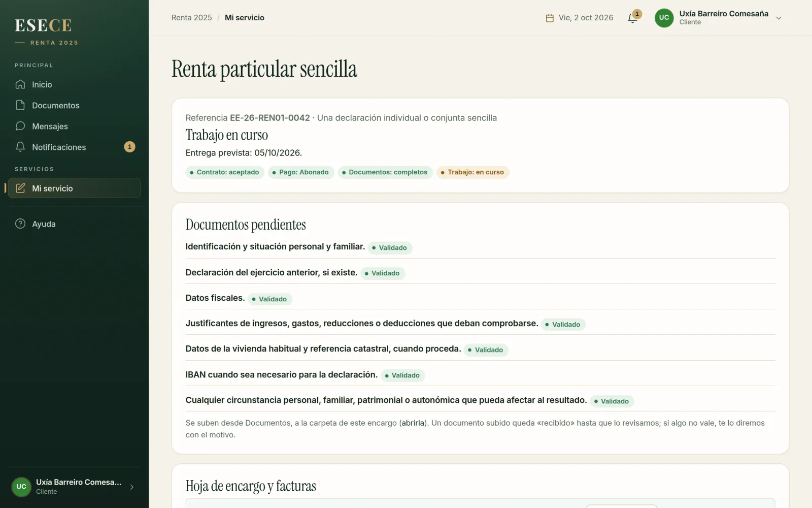Open Documentos from the sidebar
This screenshot has height=508, width=812.
(x=74, y=105)
